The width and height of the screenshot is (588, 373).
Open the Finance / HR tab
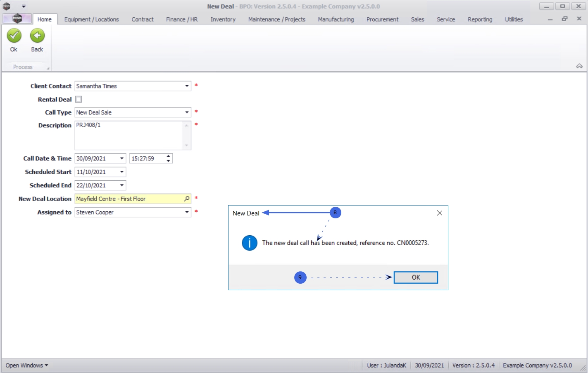[x=182, y=19]
